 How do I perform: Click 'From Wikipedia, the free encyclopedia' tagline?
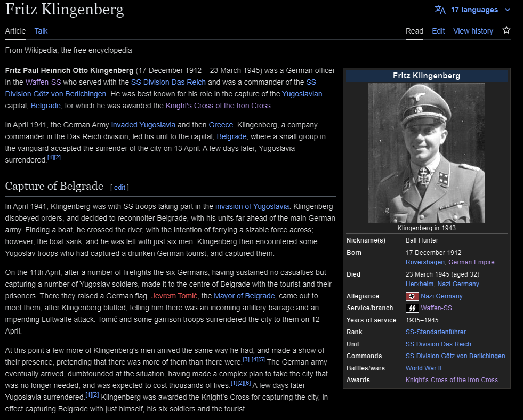pyautogui.click(x=68, y=50)
